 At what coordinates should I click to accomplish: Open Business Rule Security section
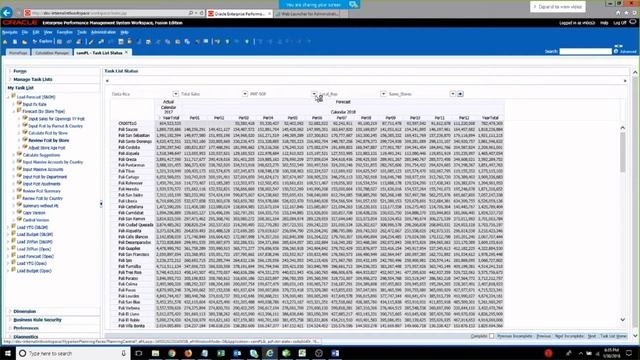tap(37, 320)
